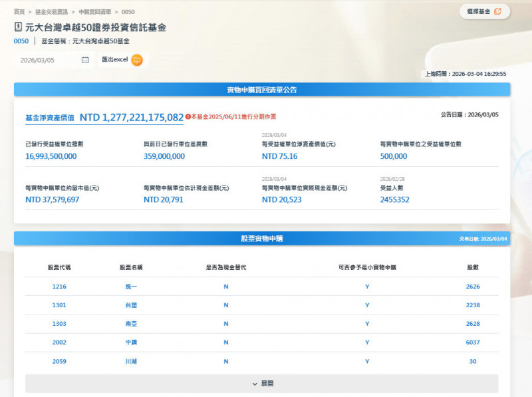
Task: Click the 2026/03/05 date input field
Action: pos(47,60)
